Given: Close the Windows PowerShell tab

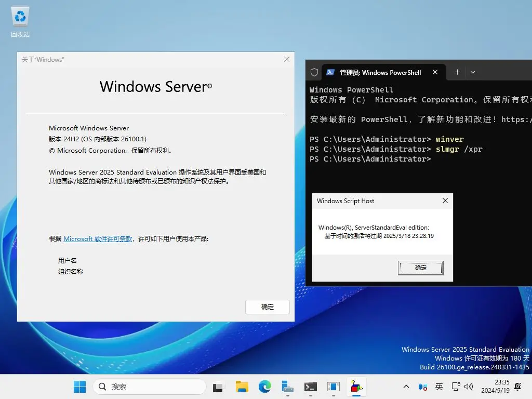Looking at the screenshot, I should pos(435,72).
